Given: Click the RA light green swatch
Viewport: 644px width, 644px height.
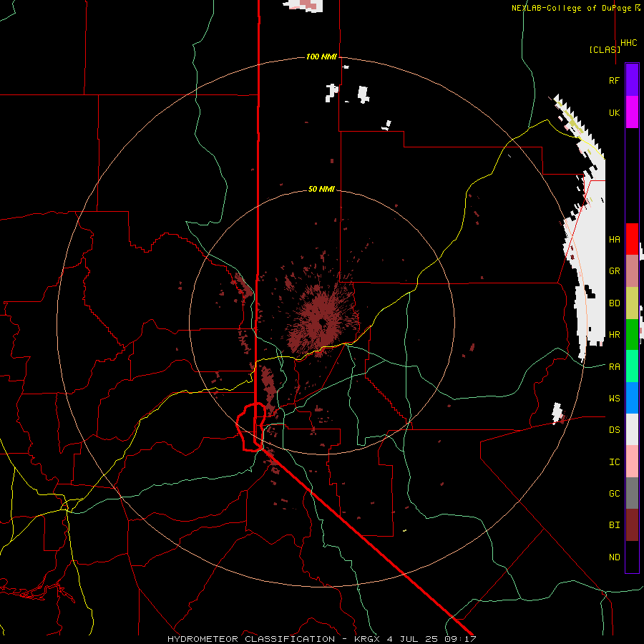Looking at the screenshot, I should (632, 366).
